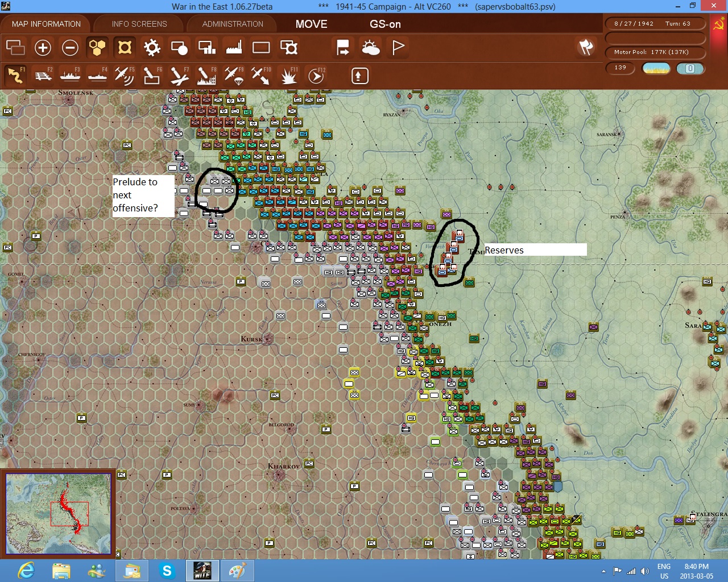Select F9 air transport parachute icon

(x=234, y=75)
